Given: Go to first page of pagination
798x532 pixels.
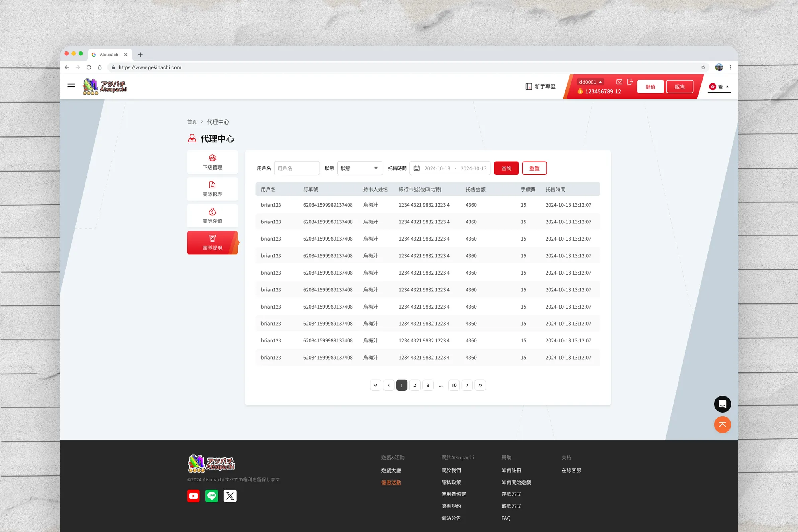Looking at the screenshot, I should tap(375, 385).
